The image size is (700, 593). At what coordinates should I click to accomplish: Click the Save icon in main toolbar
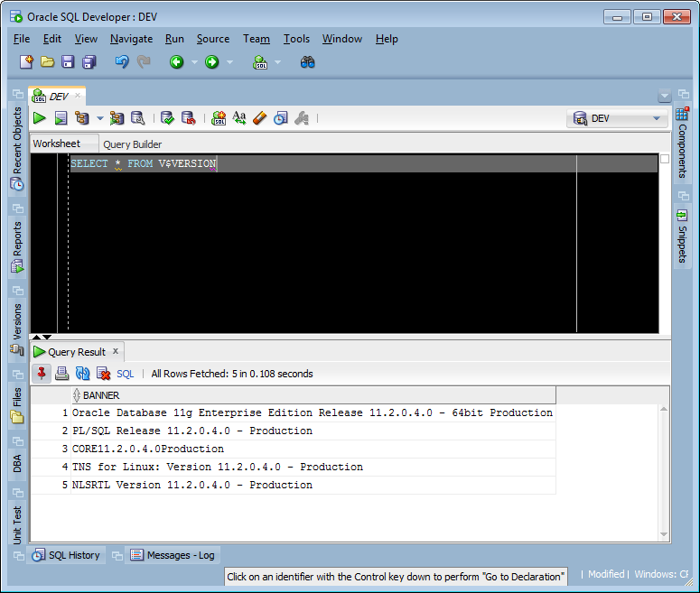pyautogui.click(x=68, y=62)
